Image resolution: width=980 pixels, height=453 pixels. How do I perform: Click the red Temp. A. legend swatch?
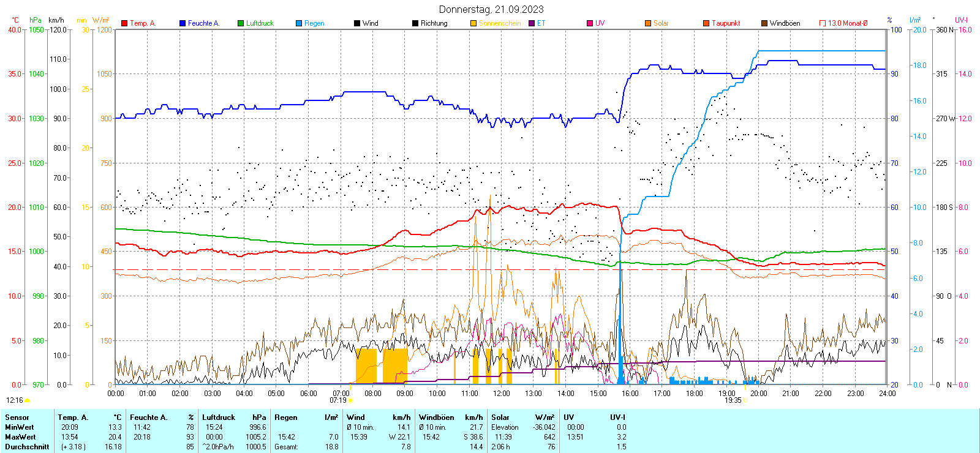[125, 23]
